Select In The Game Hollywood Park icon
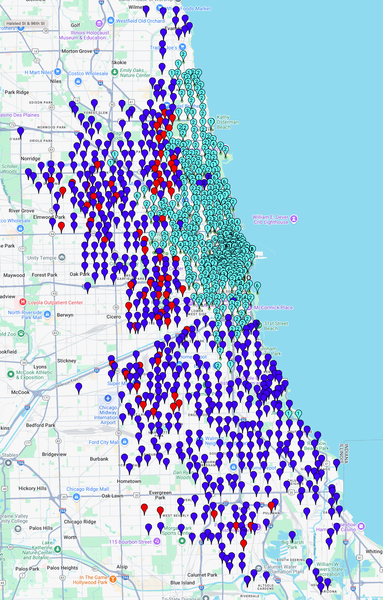The width and height of the screenshot is (383, 600). coord(112,579)
